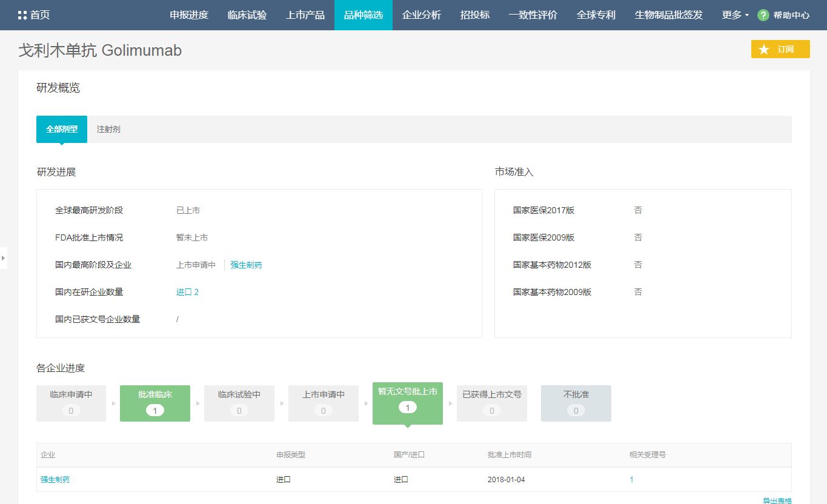Click the 强生制药 link under 国内最高阶段及企业
827x504 pixels.
246,265
